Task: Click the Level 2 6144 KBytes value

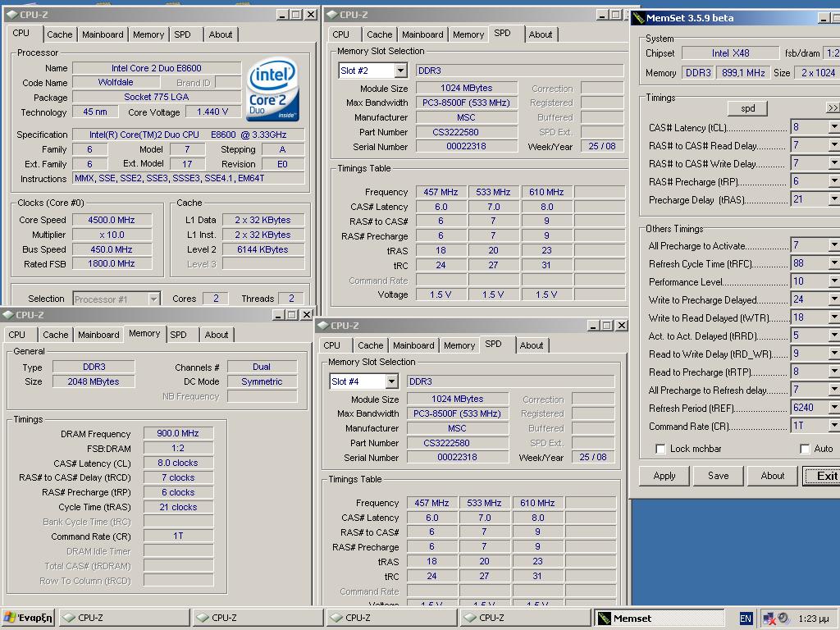Action: pyautogui.click(x=262, y=249)
